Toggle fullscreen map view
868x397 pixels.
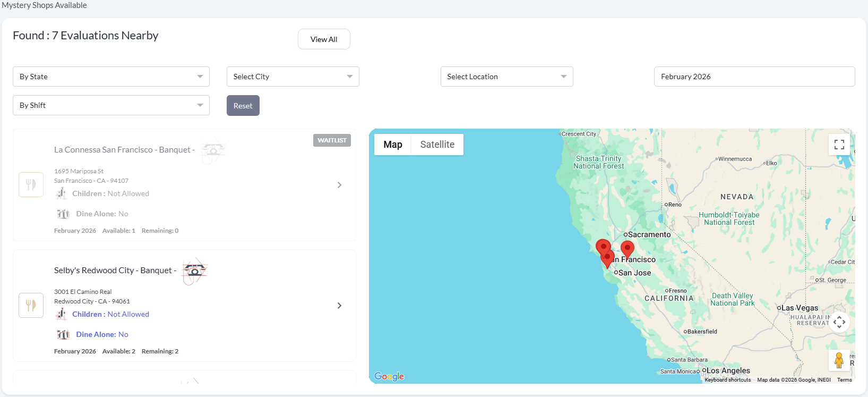click(x=839, y=145)
